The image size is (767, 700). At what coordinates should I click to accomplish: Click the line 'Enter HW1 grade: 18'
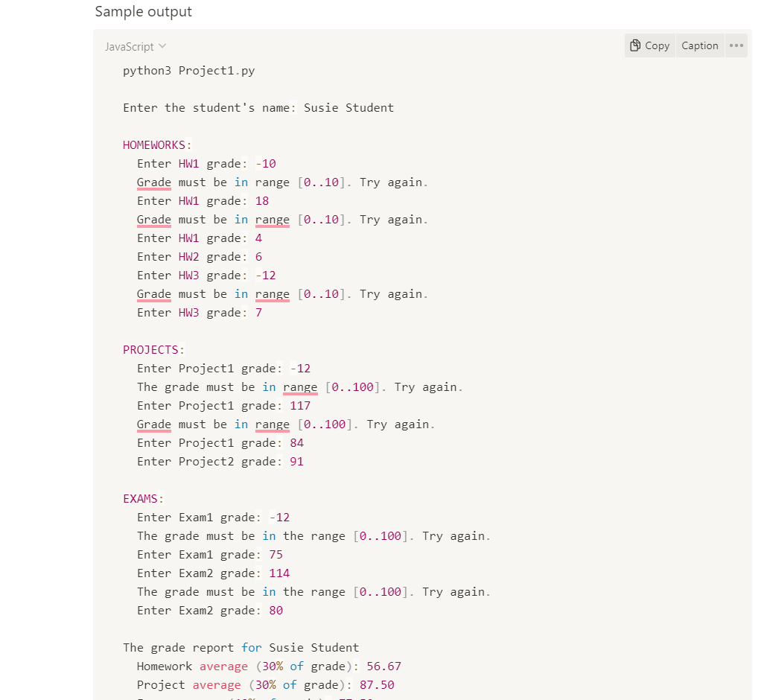(203, 200)
